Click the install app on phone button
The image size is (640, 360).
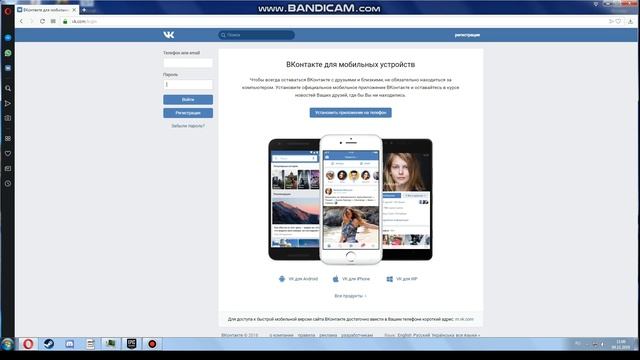[351, 113]
